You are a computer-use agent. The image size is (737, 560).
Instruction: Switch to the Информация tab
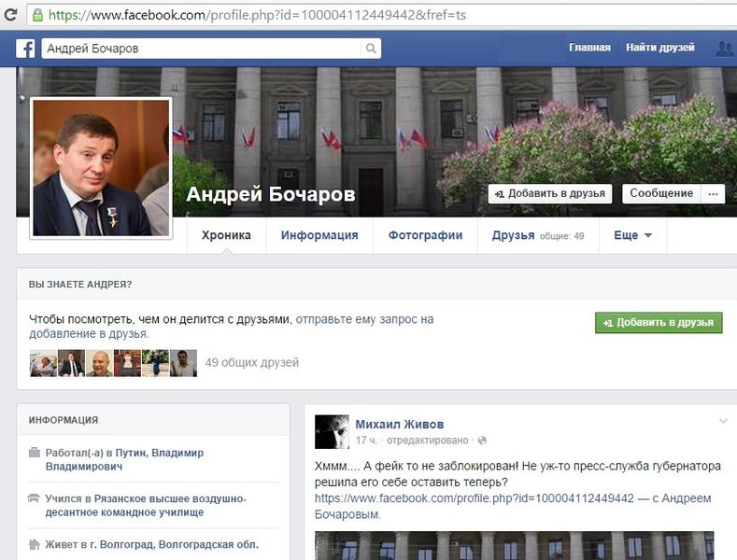(x=319, y=235)
